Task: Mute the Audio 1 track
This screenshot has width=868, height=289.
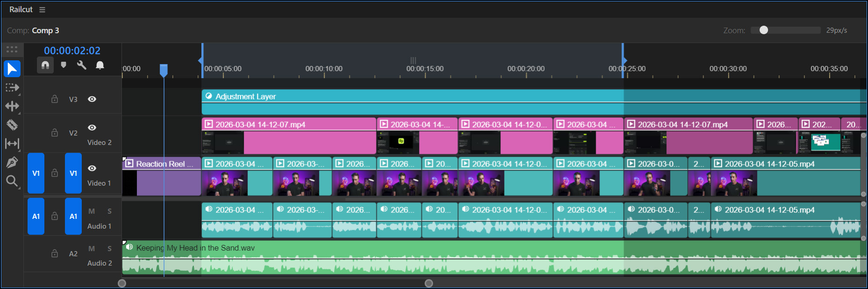Action: pyautogui.click(x=92, y=211)
